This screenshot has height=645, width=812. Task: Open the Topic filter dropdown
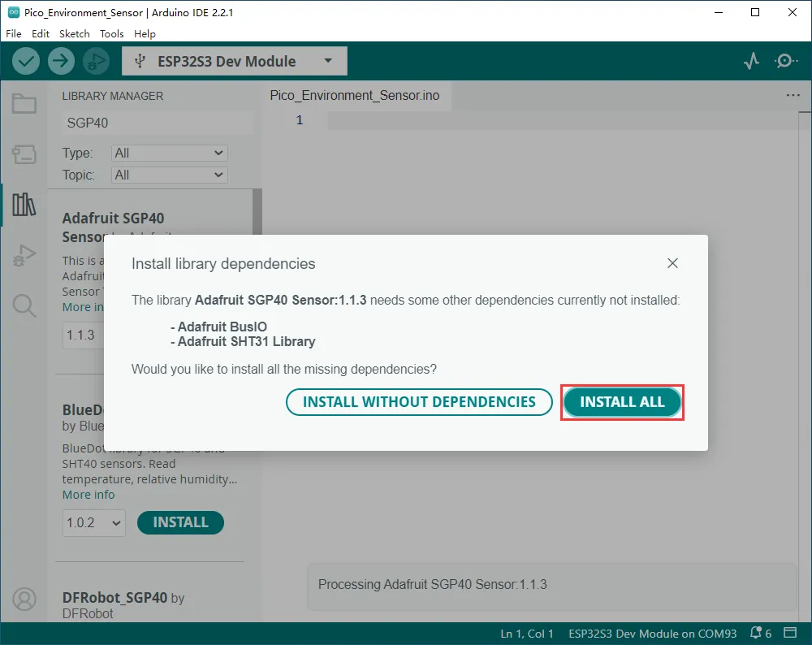[x=170, y=175]
